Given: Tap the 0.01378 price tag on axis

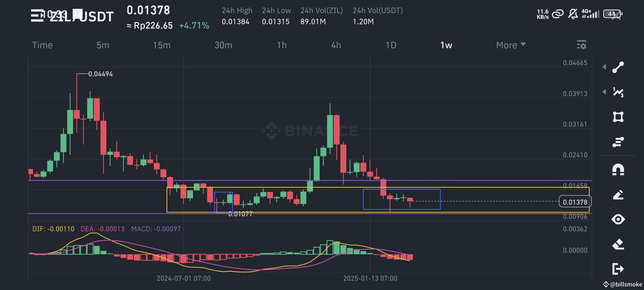Looking at the screenshot, I should (x=575, y=202).
